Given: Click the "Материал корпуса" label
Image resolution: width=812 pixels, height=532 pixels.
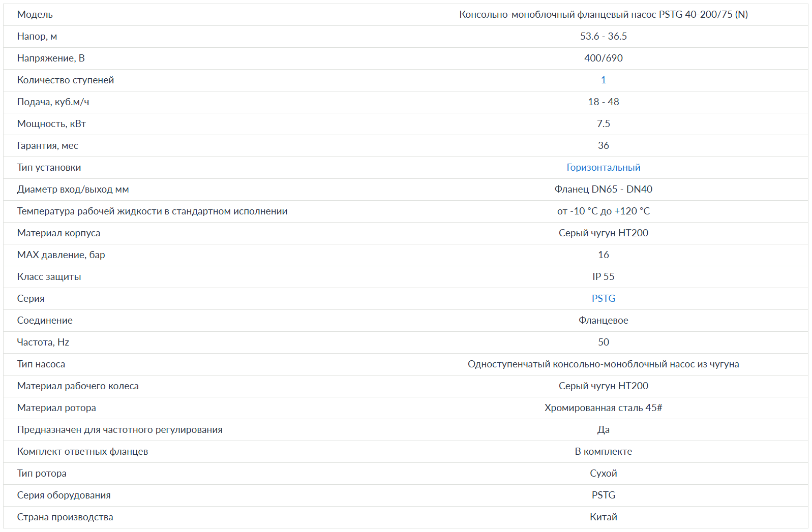Looking at the screenshot, I should 58,233.
